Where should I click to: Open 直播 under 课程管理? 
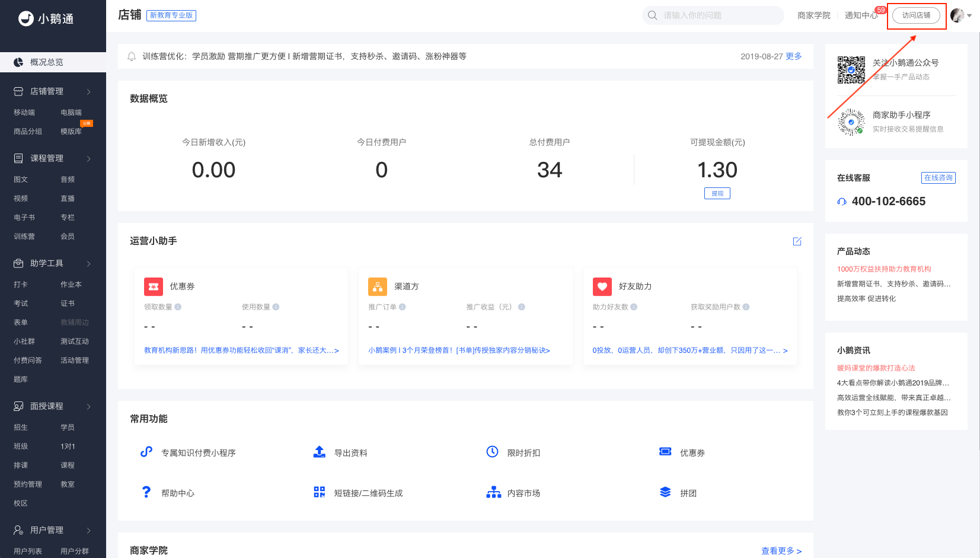[x=68, y=198]
